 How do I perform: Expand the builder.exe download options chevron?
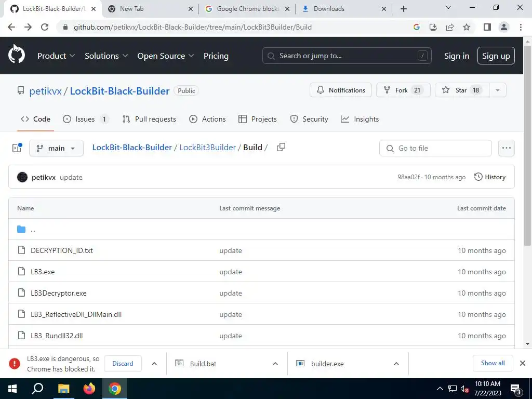point(396,363)
